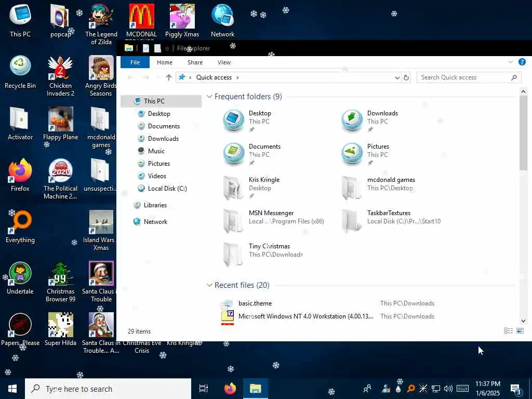
Task: Collapse the Frequent folders section
Action: coord(209,97)
